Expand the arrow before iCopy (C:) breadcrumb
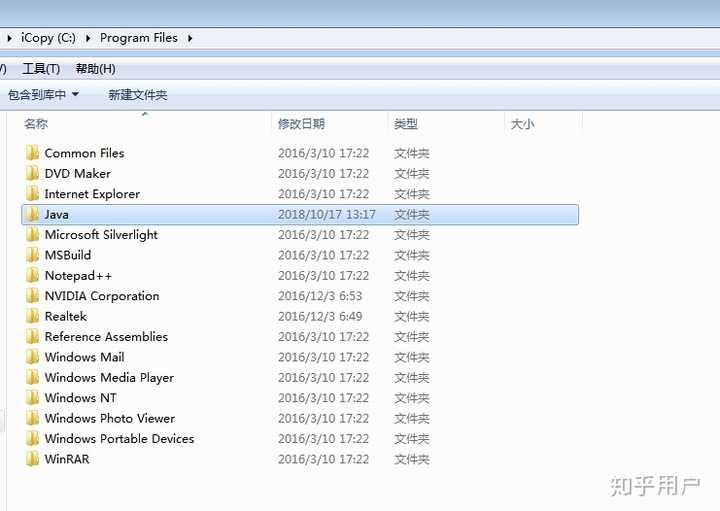 coord(10,38)
